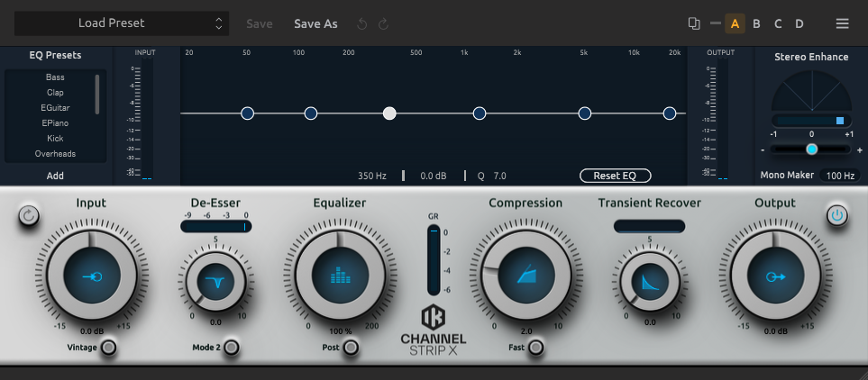The image size is (868, 380).
Task: Open the hamburger menu
Action: click(842, 23)
